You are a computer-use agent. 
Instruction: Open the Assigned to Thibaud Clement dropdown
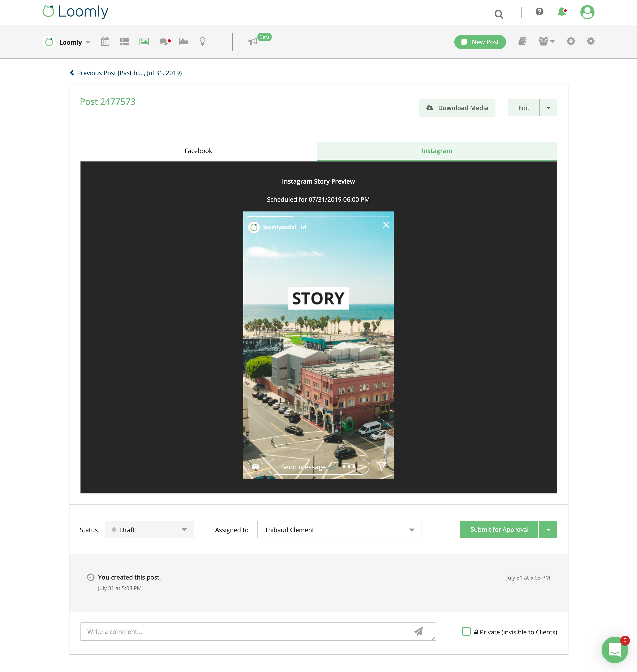(339, 529)
